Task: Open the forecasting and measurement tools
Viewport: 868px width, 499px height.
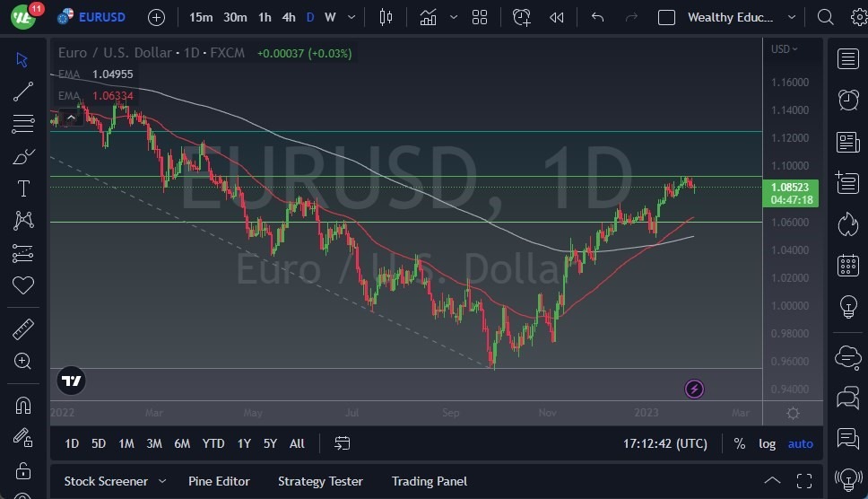Action: click(22, 253)
